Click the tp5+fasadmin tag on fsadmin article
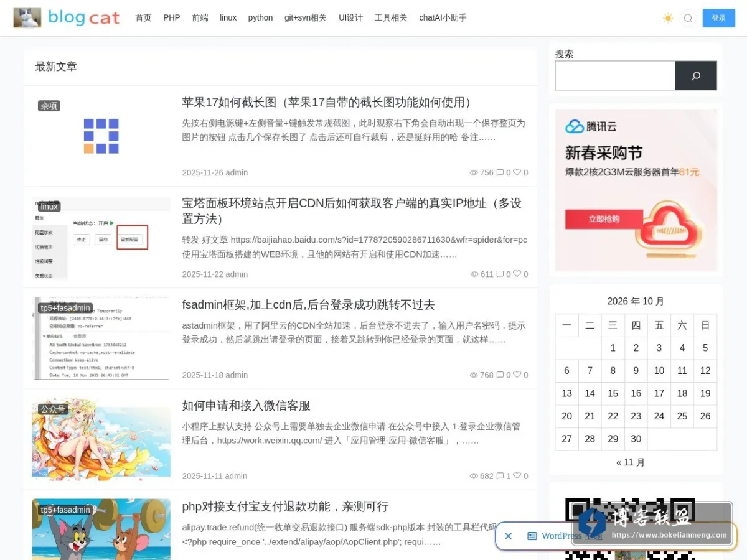Image resolution: width=747 pixels, height=560 pixels. coord(65,308)
